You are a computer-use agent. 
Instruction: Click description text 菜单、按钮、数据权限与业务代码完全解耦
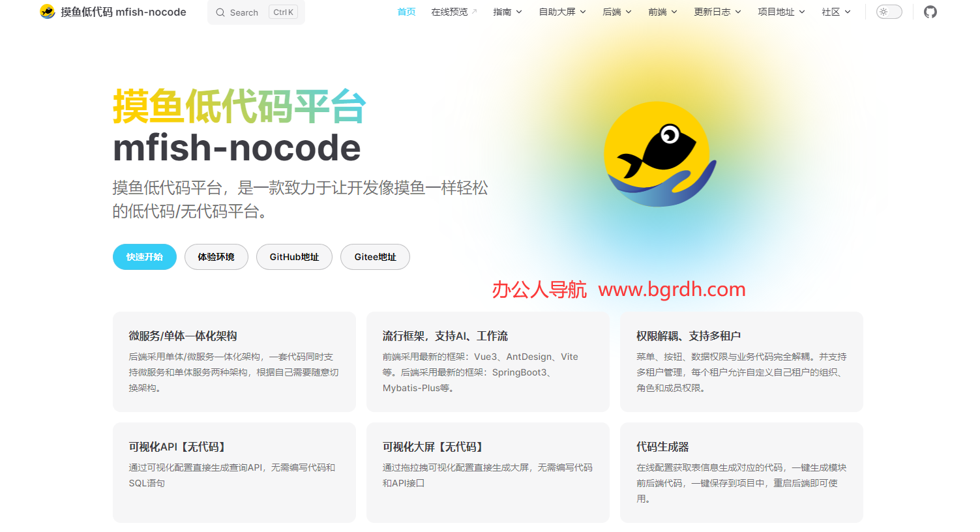coord(741,372)
